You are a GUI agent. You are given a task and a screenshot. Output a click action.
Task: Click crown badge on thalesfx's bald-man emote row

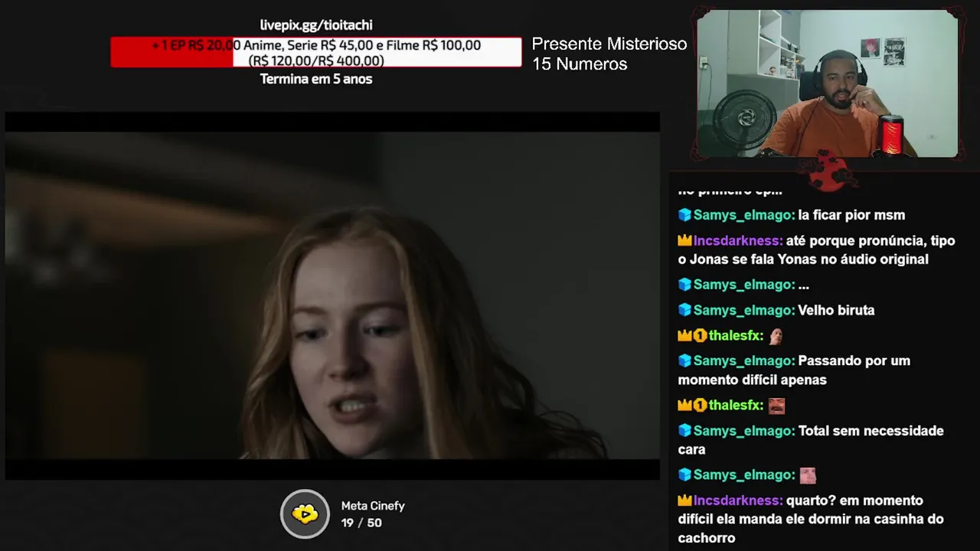(x=684, y=335)
